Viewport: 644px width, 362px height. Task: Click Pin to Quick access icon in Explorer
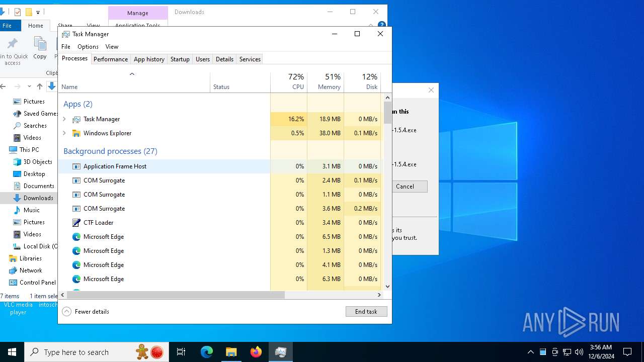(x=13, y=44)
